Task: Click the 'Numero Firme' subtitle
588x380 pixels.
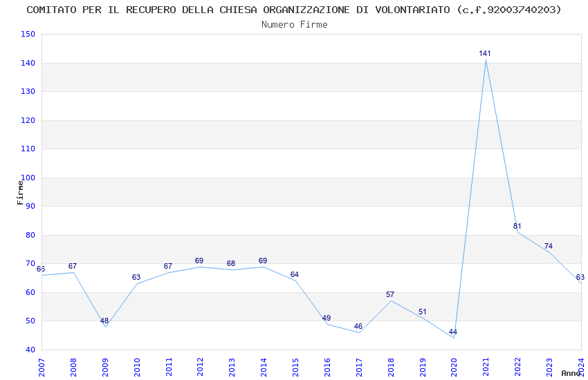Action: (x=295, y=25)
